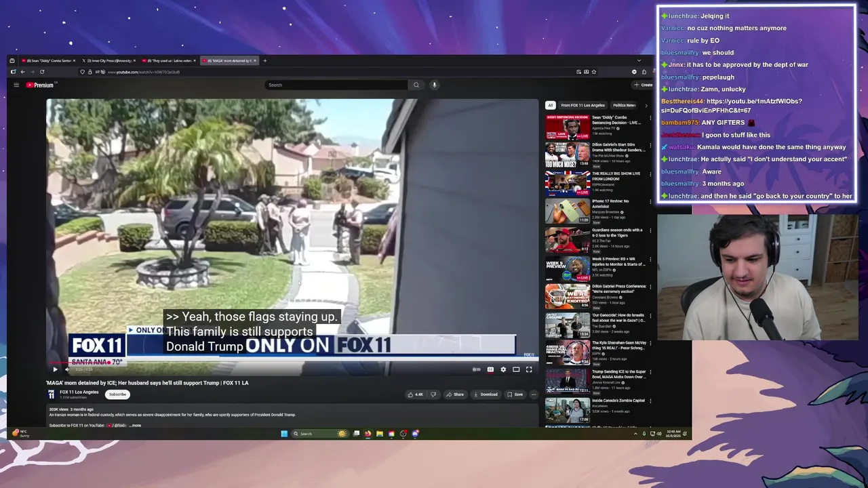The image size is (868, 488).
Task: Enter fullscreen mode on the video
Action: pyautogui.click(x=529, y=369)
